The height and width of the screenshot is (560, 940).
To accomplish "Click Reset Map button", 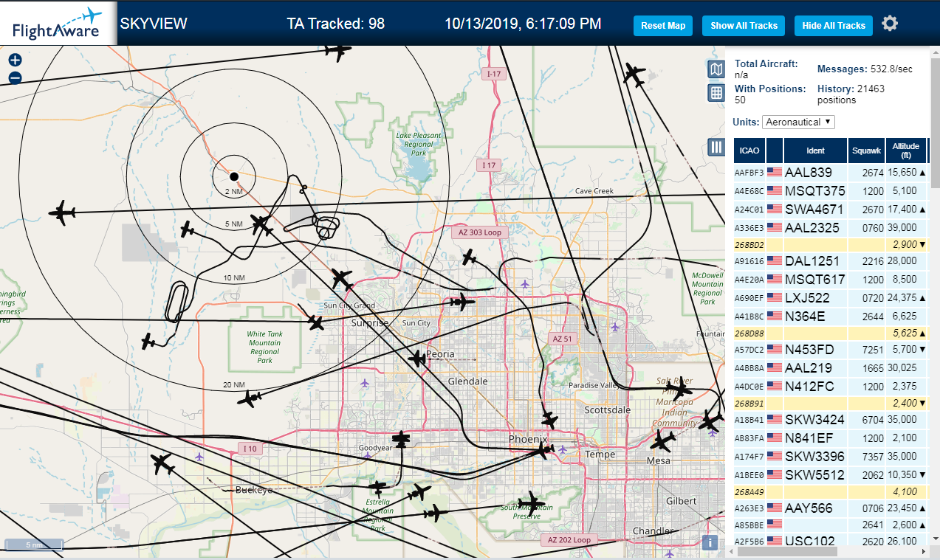I will (663, 25).
